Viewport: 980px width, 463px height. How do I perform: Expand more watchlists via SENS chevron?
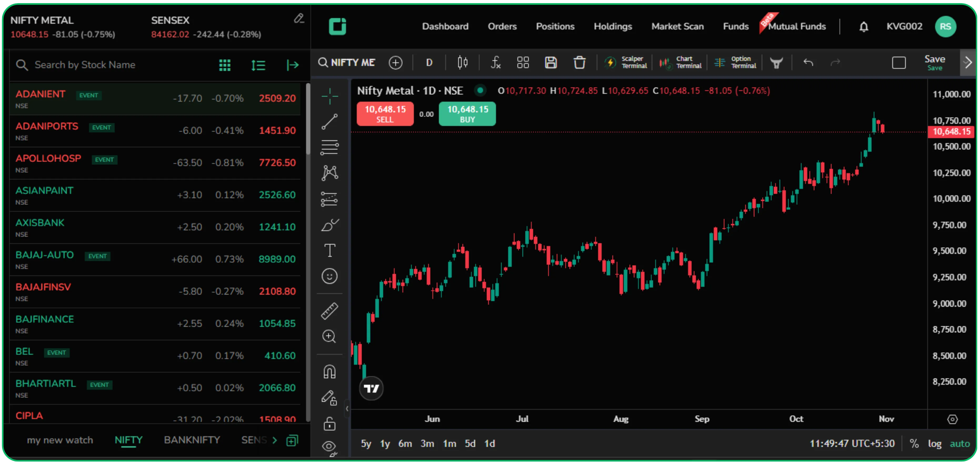(x=276, y=440)
